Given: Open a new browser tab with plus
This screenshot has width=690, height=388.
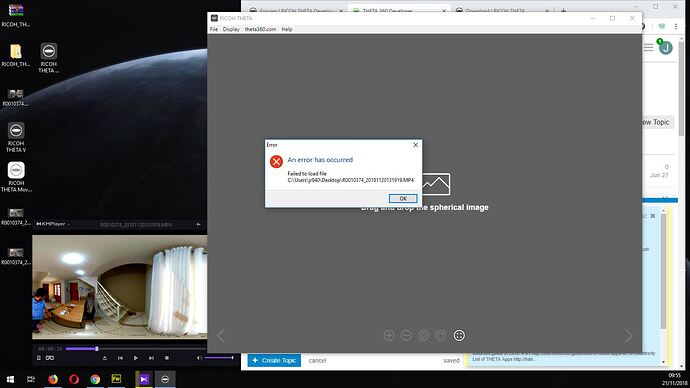Looking at the screenshot, I should click(x=563, y=10).
